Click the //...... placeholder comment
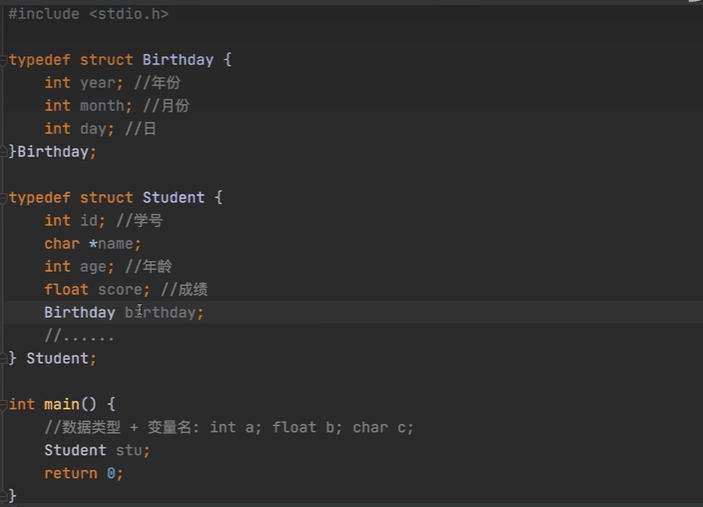This screenshot has width=703, height=507. 79,336
